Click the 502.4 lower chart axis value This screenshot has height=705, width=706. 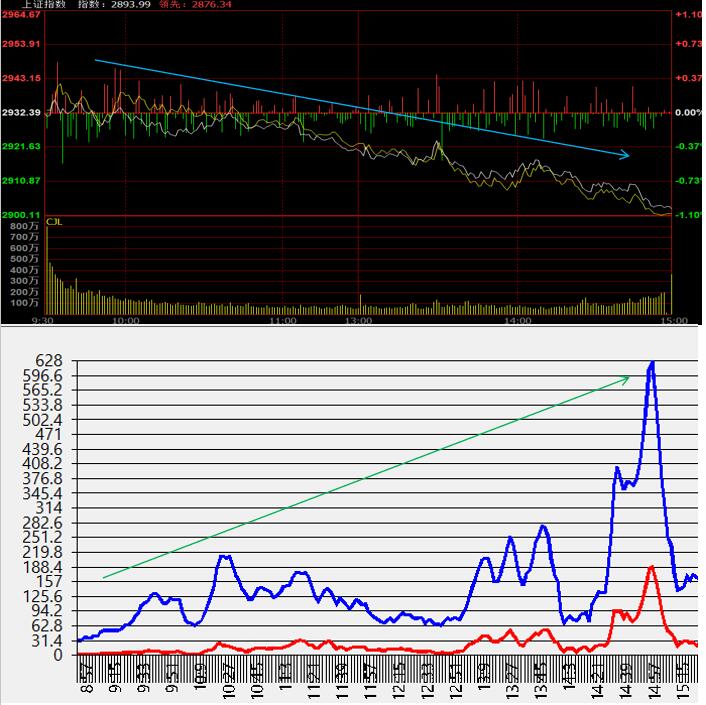pos(43,420)
